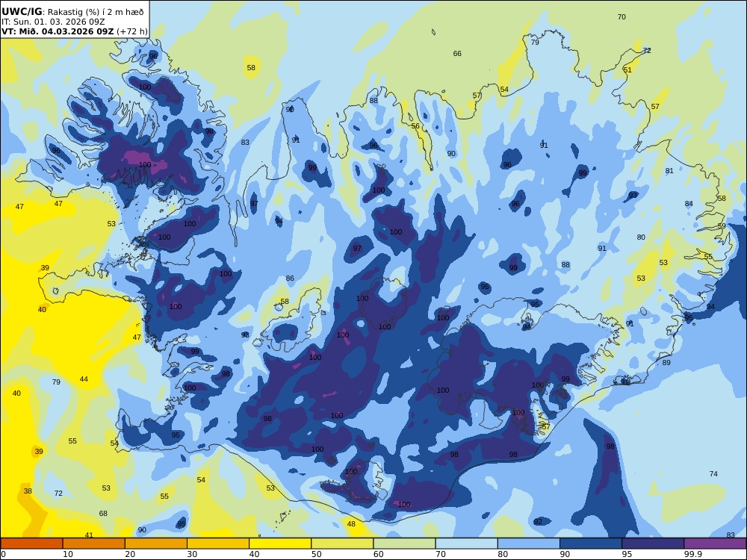Click the map value '38' in the orange area

(28, 491)
